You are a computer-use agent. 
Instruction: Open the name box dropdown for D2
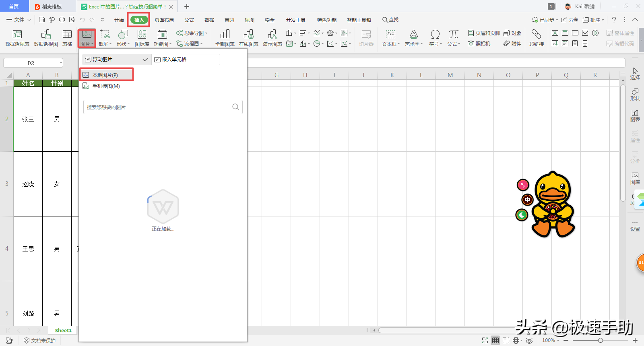[61, 63]
